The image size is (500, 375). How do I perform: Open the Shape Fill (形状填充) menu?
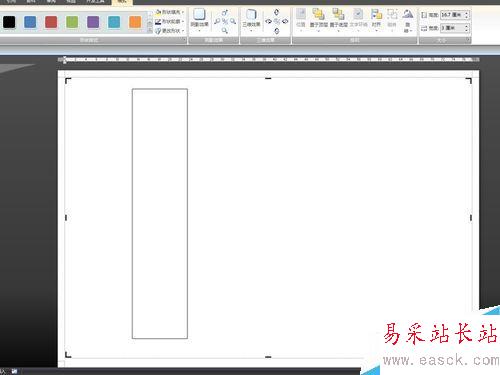(169, 12)
